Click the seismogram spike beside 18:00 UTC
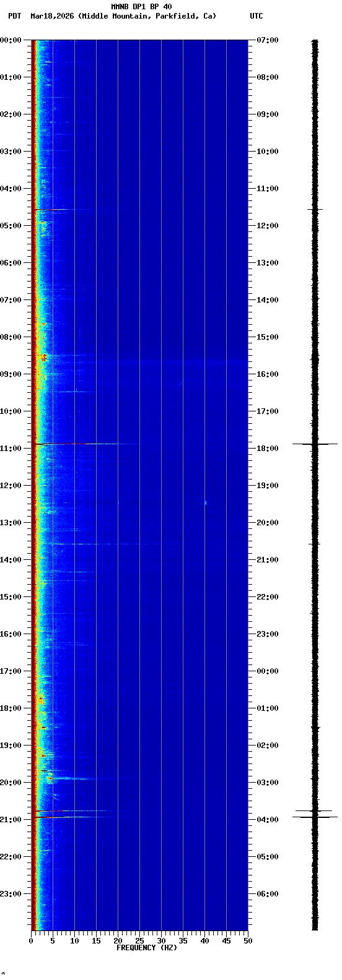The width and height of the screenshot is (342, 980). 315,444
